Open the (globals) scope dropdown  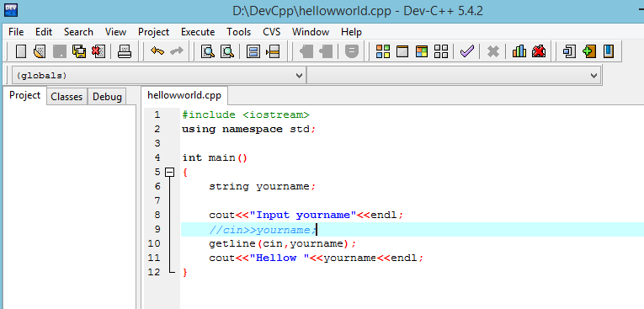pyautogui.click(x=158, y=76)
